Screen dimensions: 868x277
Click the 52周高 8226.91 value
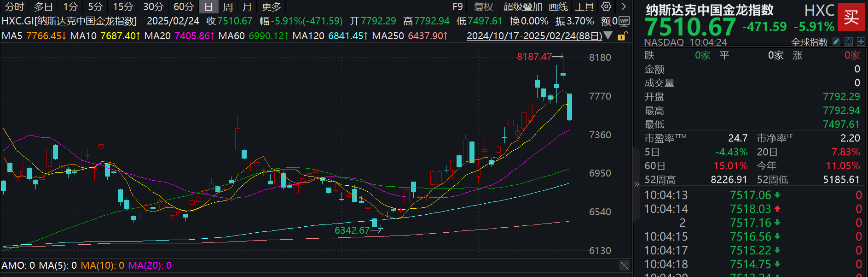point(729,179)
